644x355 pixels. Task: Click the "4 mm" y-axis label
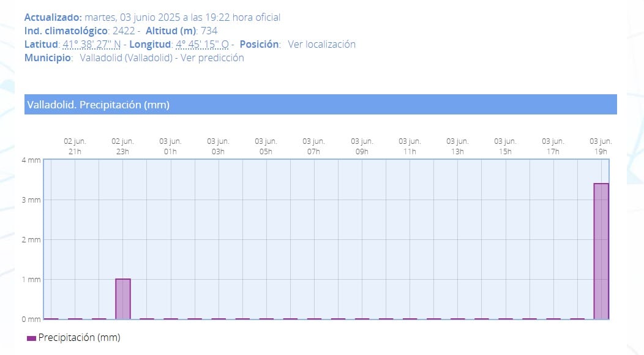click(x=31, y=160)
